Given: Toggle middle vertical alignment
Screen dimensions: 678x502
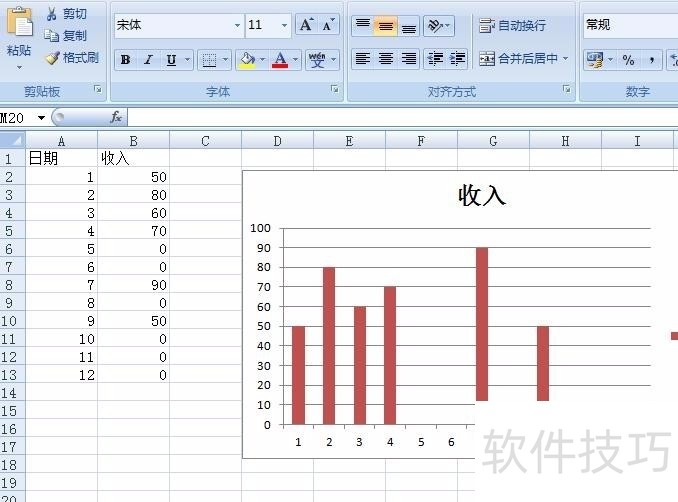Looking at the screenshot, I should (x=385, y=25).
